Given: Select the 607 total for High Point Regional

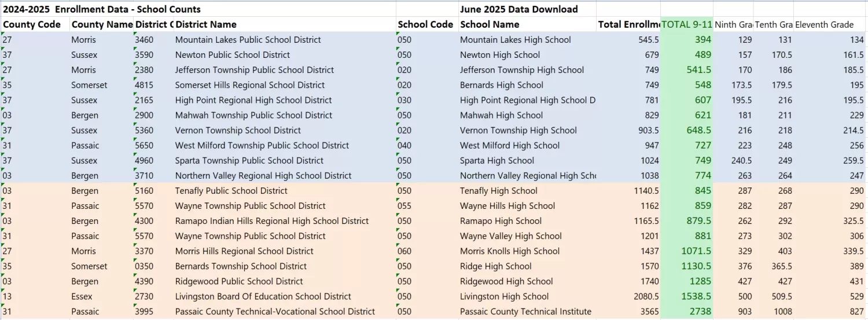Looking at the screenshot, I should (686, 100).
